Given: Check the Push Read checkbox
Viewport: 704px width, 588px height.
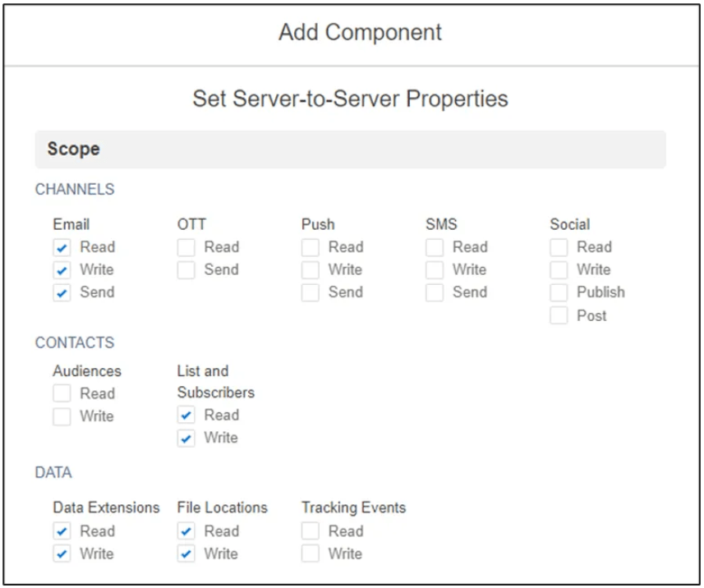Looking at the screenshot, I should point(311,247).
